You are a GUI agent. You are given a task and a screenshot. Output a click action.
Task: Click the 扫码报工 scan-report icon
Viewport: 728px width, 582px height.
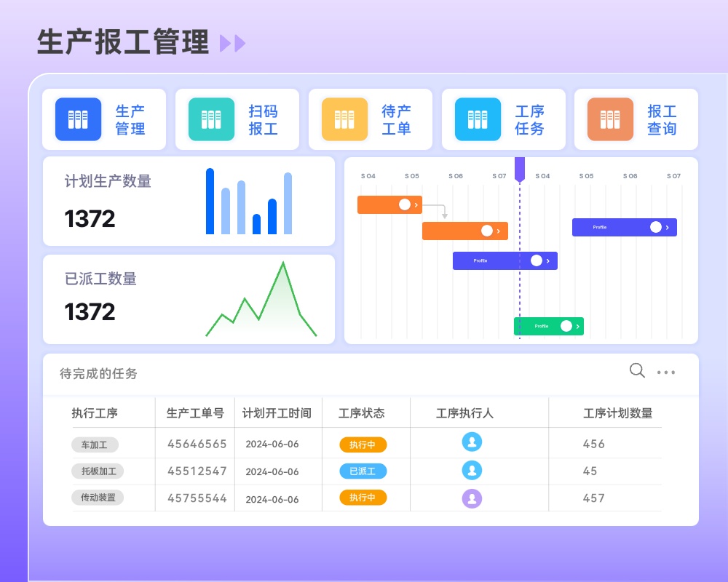(x=210, y=119)
